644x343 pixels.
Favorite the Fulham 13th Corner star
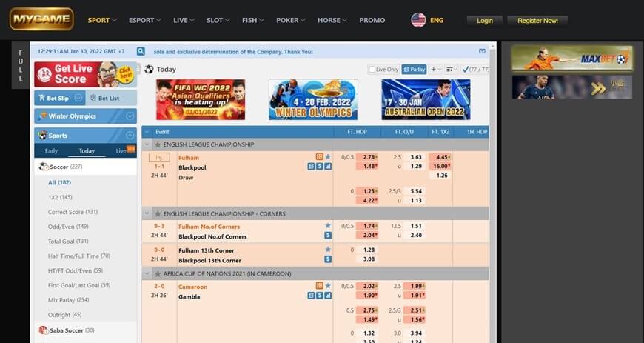[328, 250]
